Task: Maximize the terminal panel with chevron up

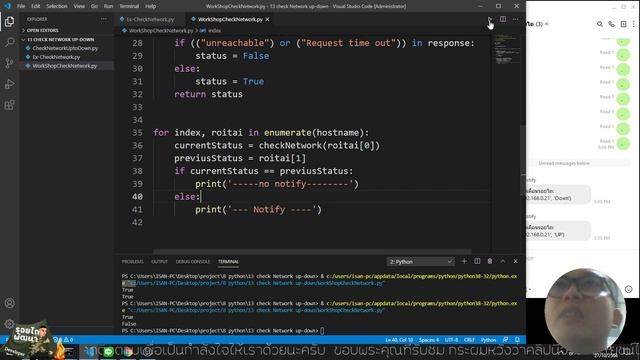Action: 503,261
